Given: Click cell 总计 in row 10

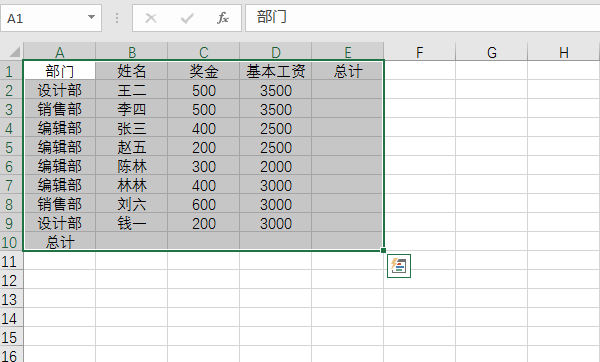Looking at the screenshot, I should [x=59, y=241].
